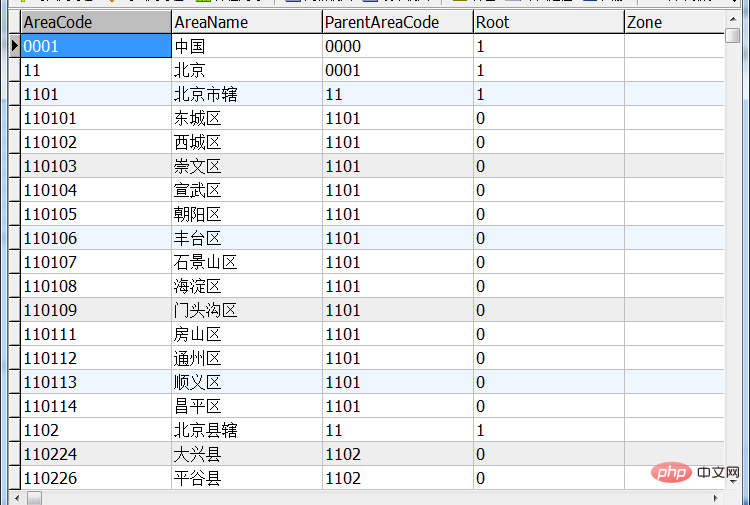Viewport: 750px width, 505px height.
Task: Select the cell containing 110224
Action: pyautogui.click(x=96, y=454)
